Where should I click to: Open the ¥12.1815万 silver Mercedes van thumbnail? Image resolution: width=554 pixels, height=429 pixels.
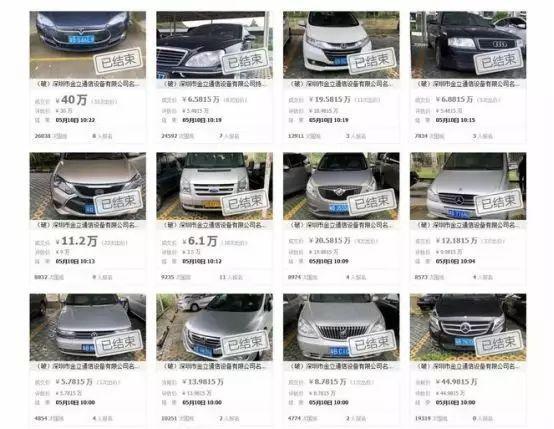[468, 186]
